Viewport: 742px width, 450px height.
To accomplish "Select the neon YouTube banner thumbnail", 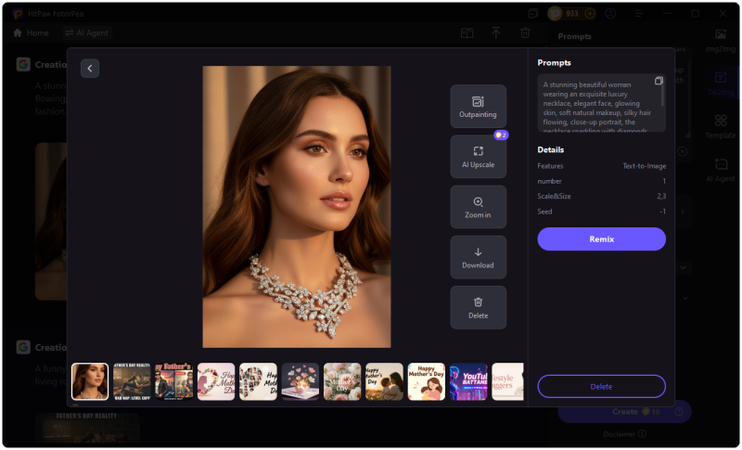I will (468, 382).
